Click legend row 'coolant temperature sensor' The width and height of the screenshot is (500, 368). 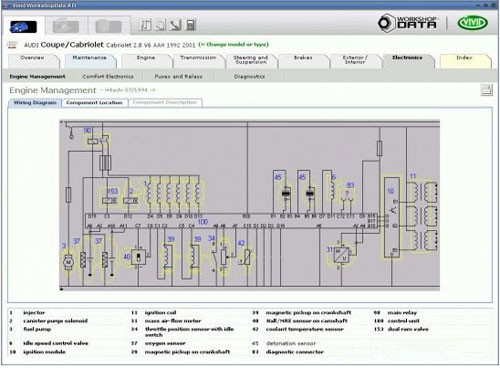coord(305,329)
